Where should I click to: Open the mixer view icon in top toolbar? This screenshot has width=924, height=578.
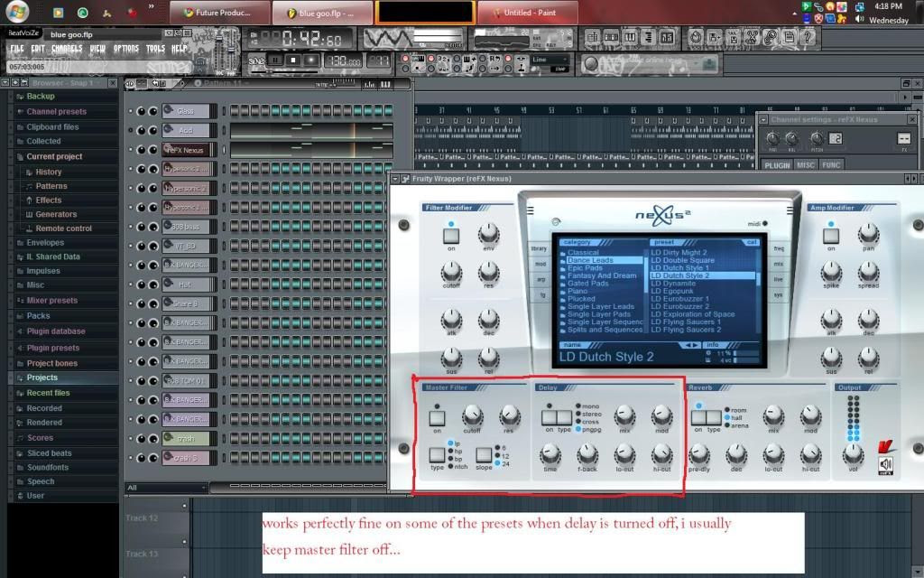click(667, 37)
